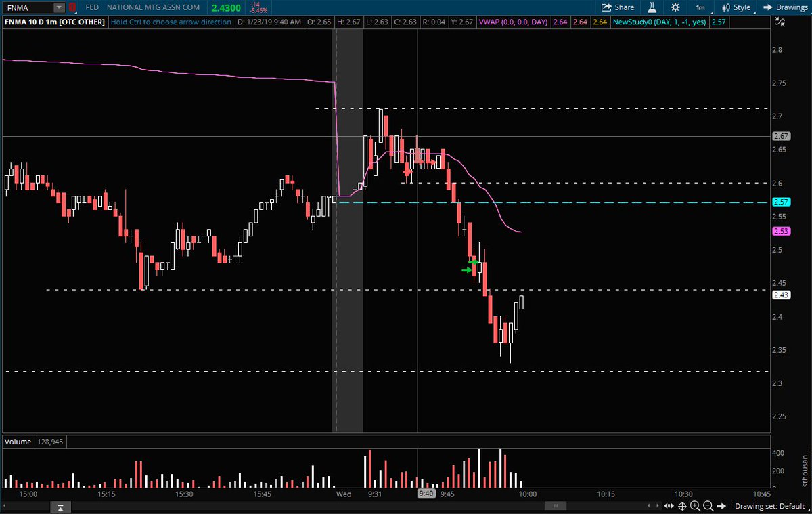Click the VWAP (0.0, 0.0, DAY) study label
This screenshot has width=812, height=514.
(513, 22)
